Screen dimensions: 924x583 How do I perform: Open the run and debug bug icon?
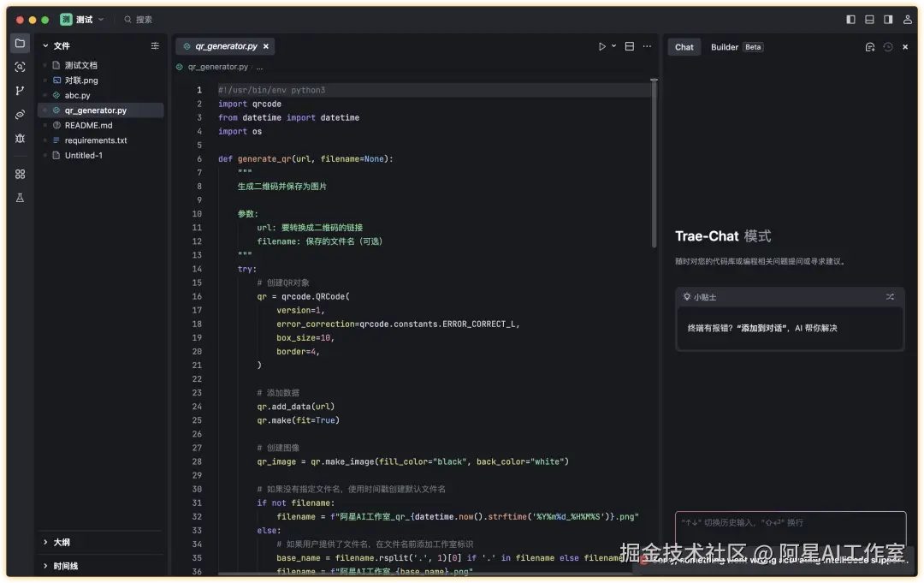tap(20, 139)
